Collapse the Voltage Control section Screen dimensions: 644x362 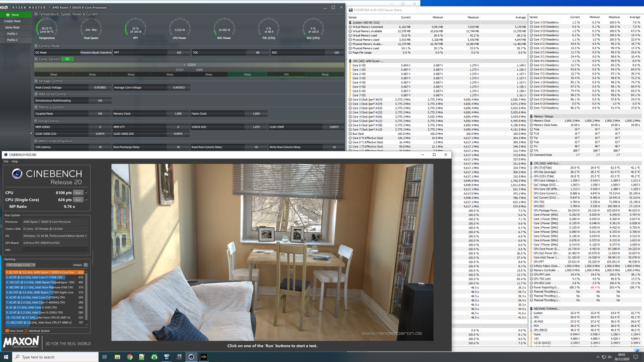coord(36,81)
